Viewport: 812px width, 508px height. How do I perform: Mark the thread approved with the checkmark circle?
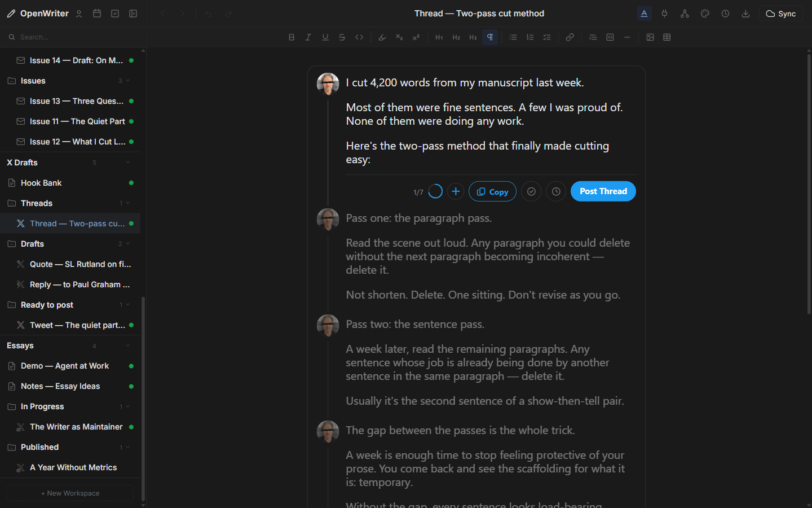point(531,191)
